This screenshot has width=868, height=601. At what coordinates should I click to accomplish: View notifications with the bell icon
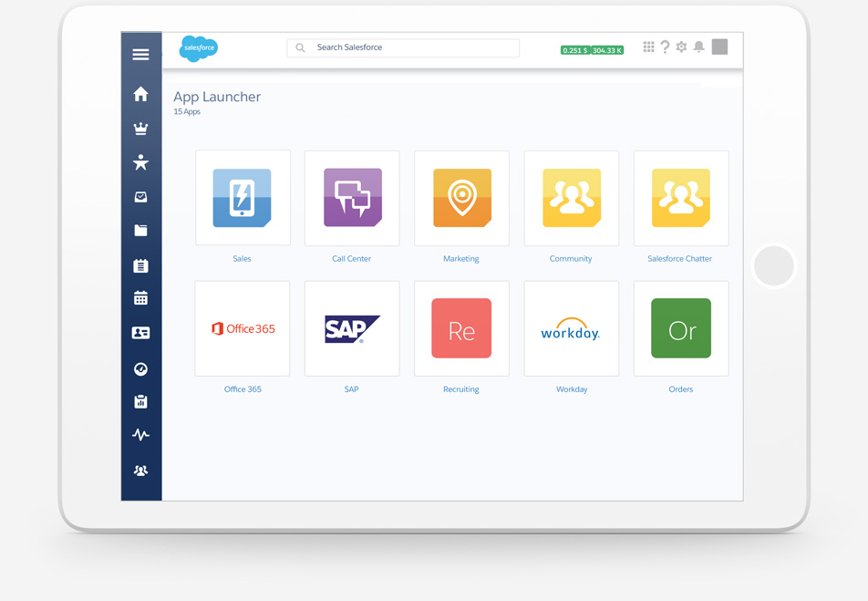click(x=699, y=47)
